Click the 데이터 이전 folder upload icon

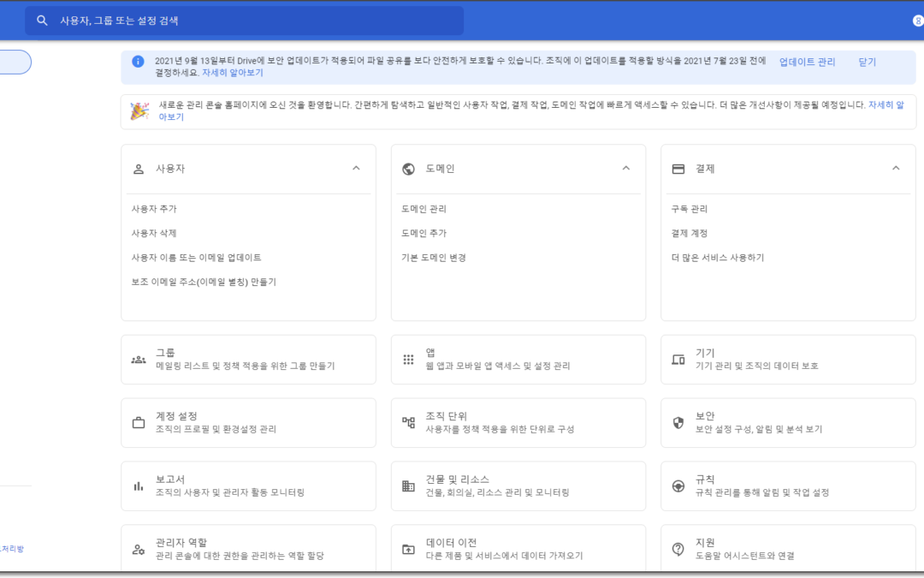408,549
